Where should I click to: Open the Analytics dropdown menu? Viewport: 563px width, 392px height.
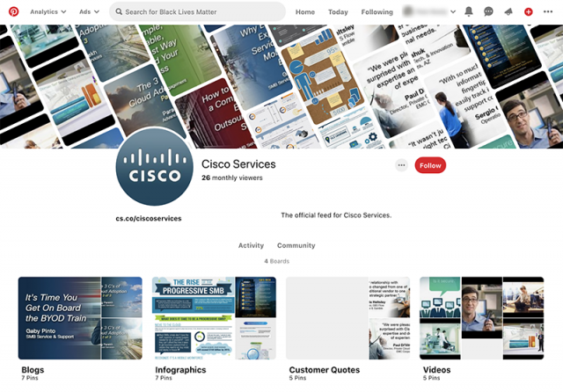coord(48,11)
